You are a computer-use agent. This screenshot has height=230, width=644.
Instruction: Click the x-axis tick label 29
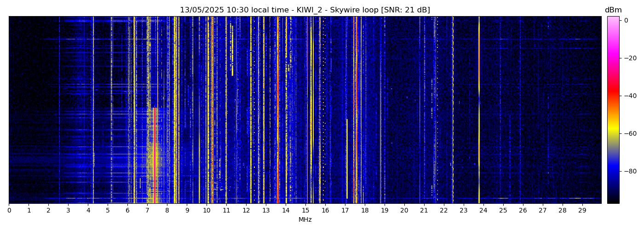coord(582,211)
